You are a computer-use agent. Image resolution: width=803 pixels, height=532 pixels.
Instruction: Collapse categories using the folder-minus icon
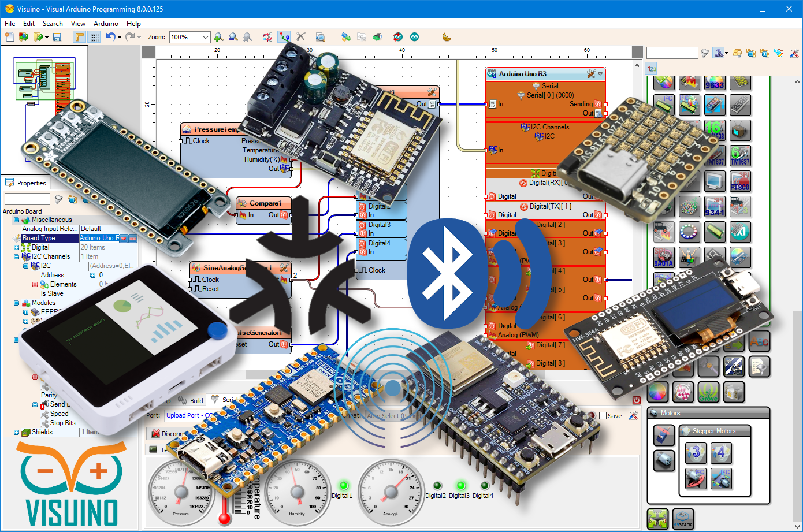coord(752,53)
